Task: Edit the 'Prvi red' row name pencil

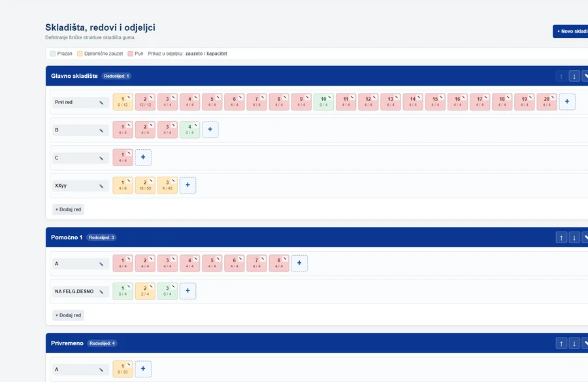Action: (x=101, y=103)
